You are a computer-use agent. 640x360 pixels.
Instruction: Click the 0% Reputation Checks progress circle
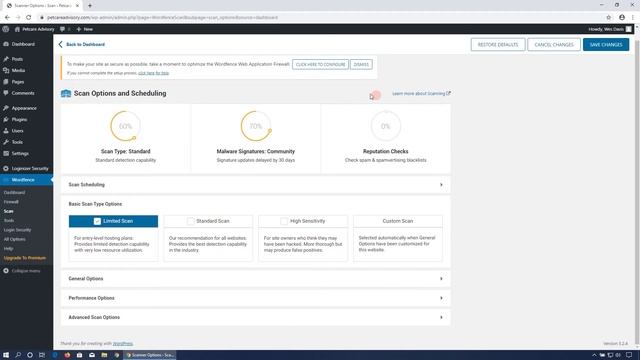(386, 126)
